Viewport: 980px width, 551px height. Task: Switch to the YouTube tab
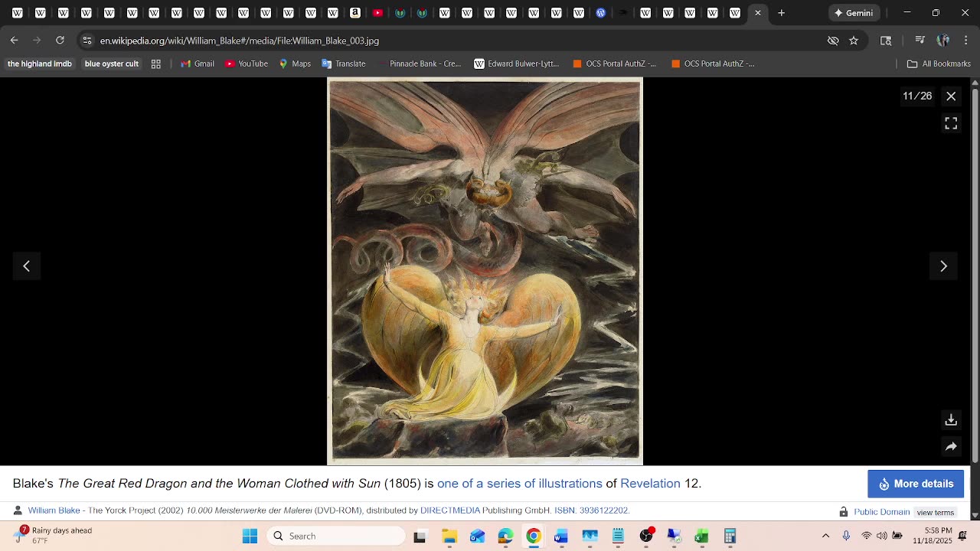click(x=377, y=13)
